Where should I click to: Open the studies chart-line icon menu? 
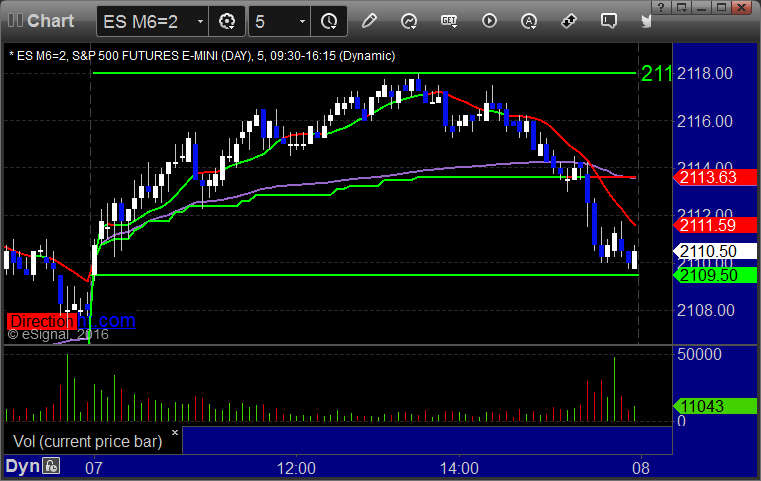pyautogui.click(x=409, y=21)
